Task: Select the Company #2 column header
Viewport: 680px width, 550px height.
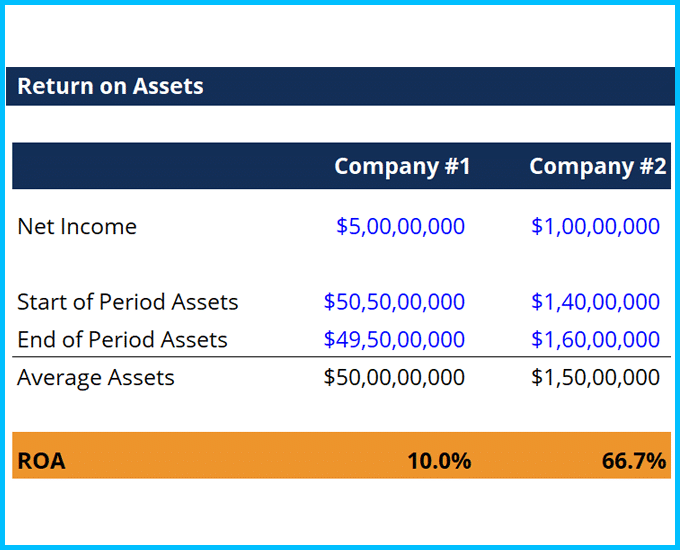Action: click(597, 166)
